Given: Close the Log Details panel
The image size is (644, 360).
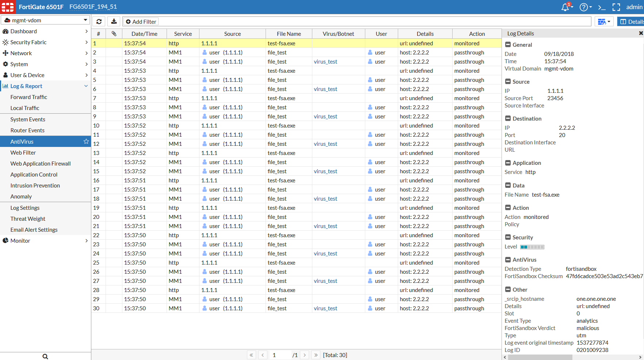Looking at the screenshot, I should tap(641, 33).
